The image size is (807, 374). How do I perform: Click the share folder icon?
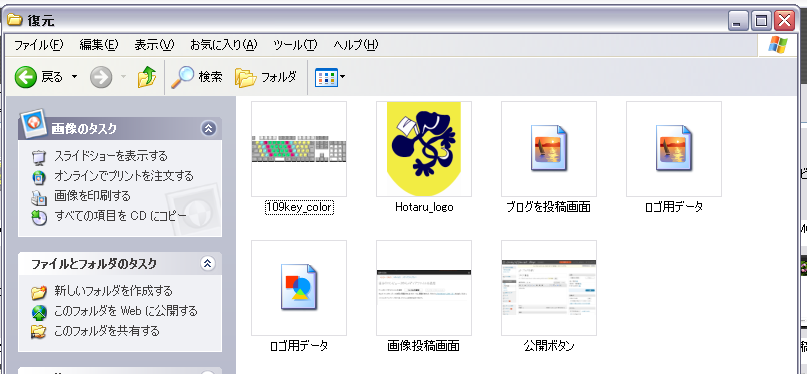click(39, 331)
